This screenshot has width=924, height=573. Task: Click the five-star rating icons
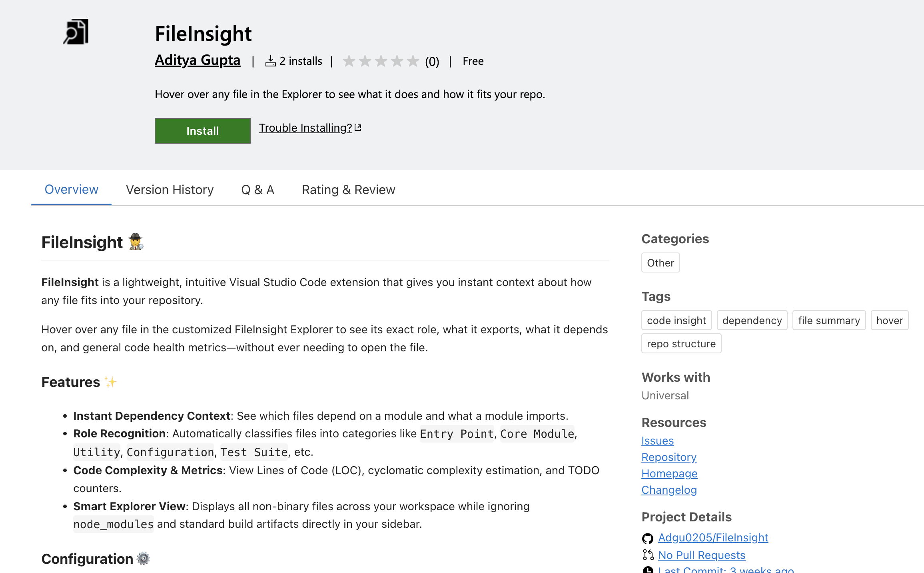(381, 61)
